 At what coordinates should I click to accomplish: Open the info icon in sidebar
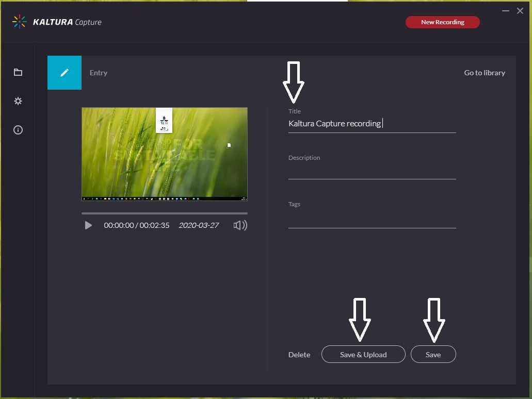[x=18, y=130]
